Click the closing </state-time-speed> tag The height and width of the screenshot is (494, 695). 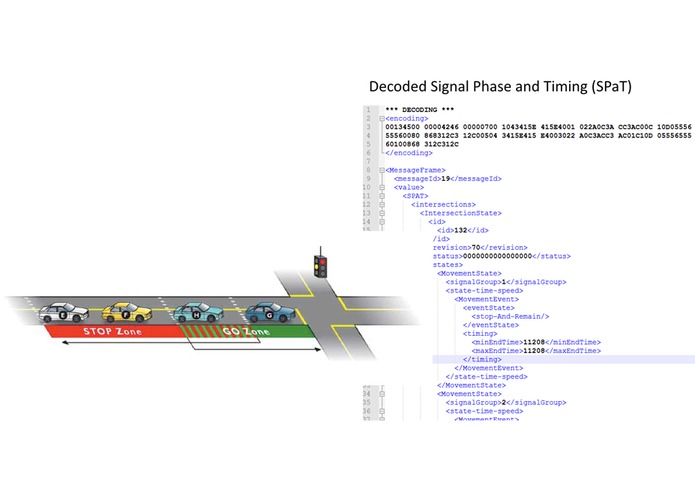486,377
